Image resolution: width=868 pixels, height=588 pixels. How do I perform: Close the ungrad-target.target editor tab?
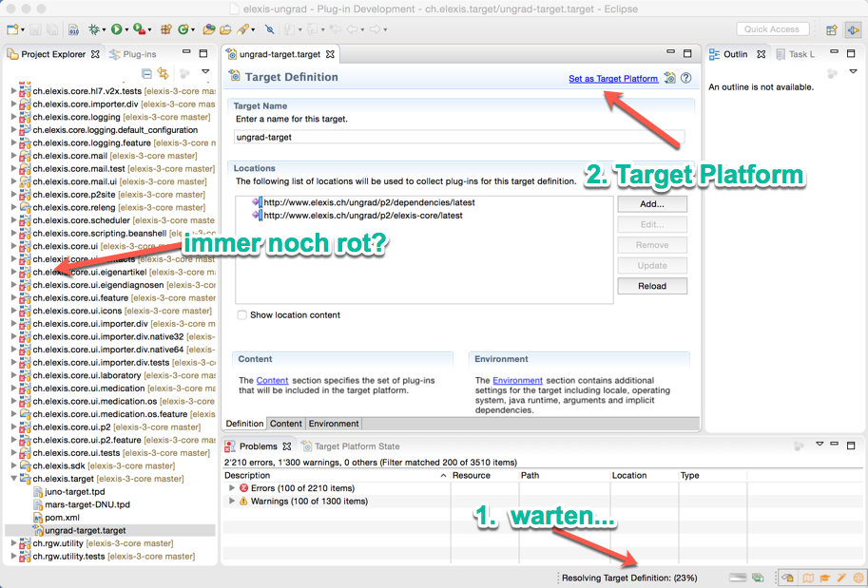pyautogui.click(x=330, y=54)
